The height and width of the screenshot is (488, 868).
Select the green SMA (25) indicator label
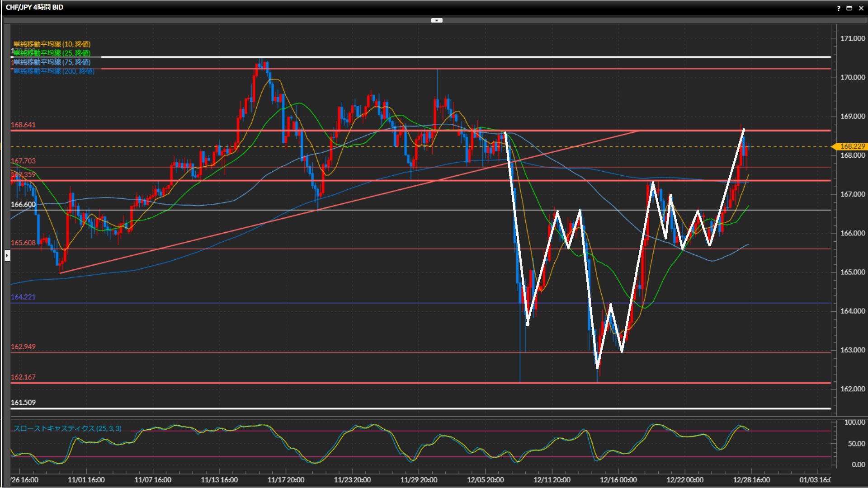click(x=52, y=53)
